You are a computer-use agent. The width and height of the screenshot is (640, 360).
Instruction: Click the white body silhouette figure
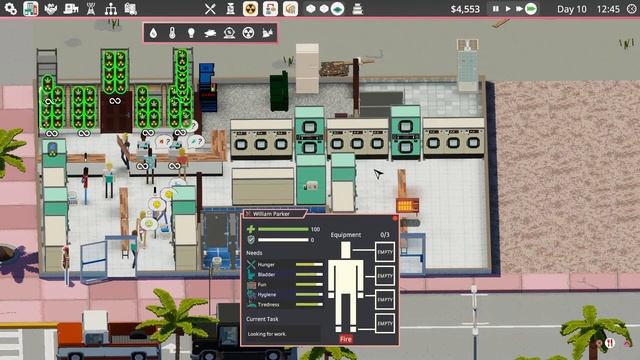346,287
